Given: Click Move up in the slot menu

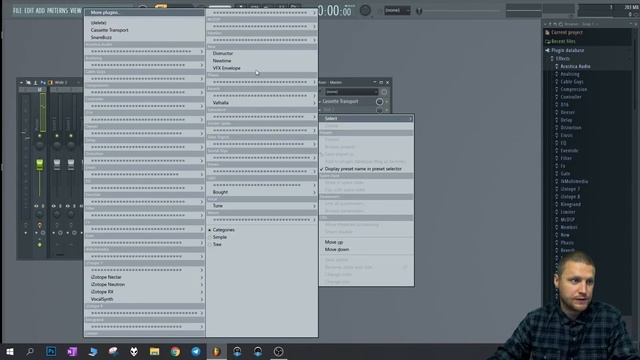Looking at the screenshot, I should 366,242.
